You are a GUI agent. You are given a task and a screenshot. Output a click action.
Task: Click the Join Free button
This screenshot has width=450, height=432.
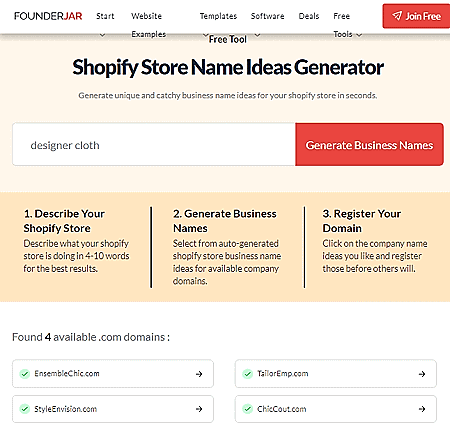tap(416, 16)
